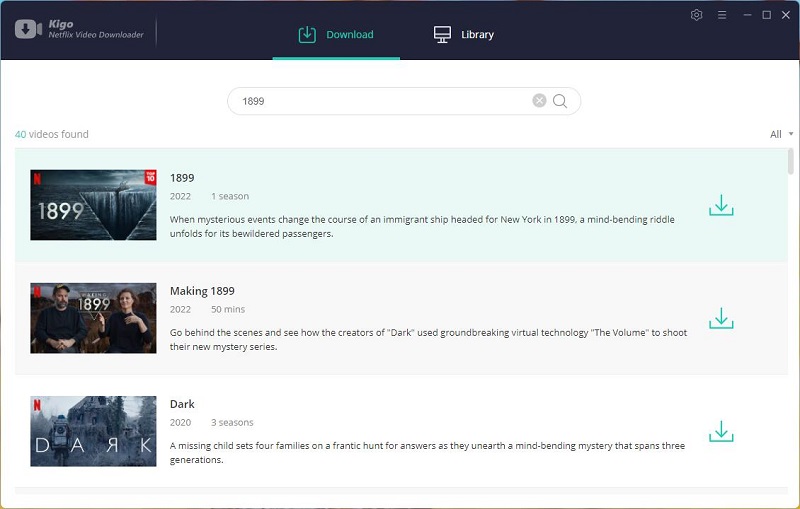
Task: Select the Dark thumbnail image
Action: coord(93,431)
